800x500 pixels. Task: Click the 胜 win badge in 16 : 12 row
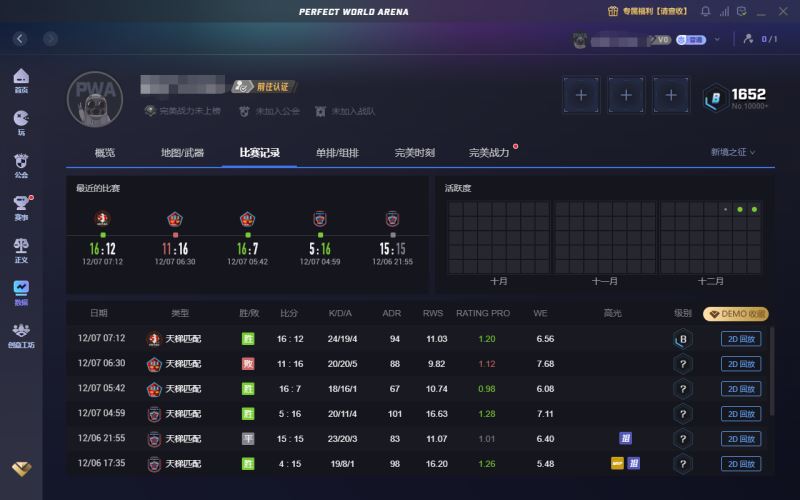click(248, 339)
